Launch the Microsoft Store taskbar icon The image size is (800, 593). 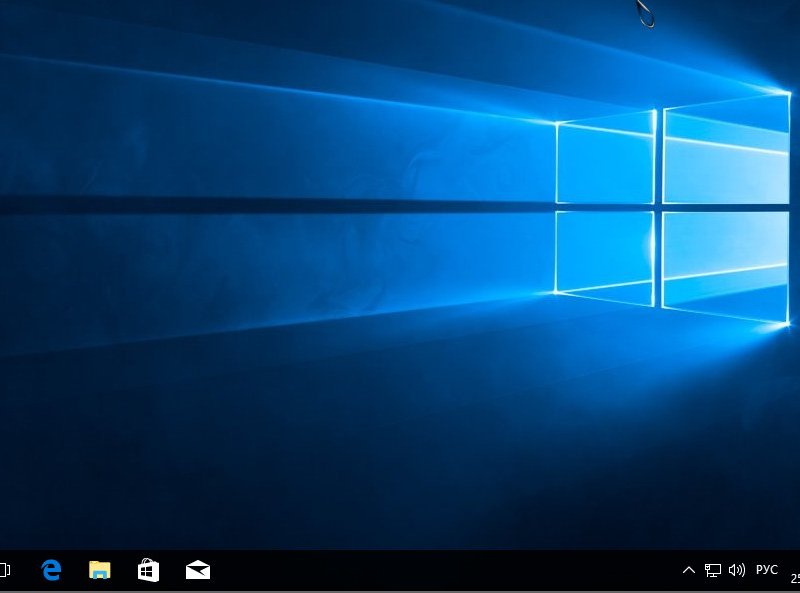point(148,570)
